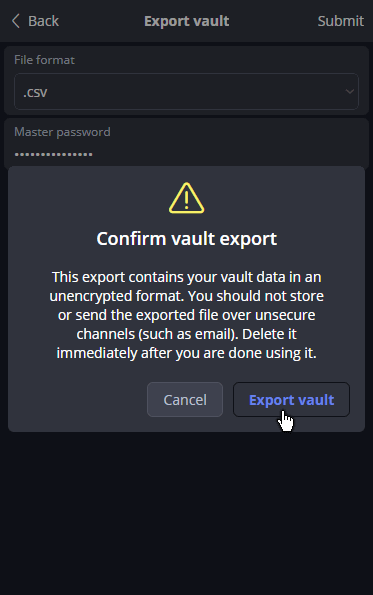
Task: Cancel the vault export dialog
Action: click(185, 400)
